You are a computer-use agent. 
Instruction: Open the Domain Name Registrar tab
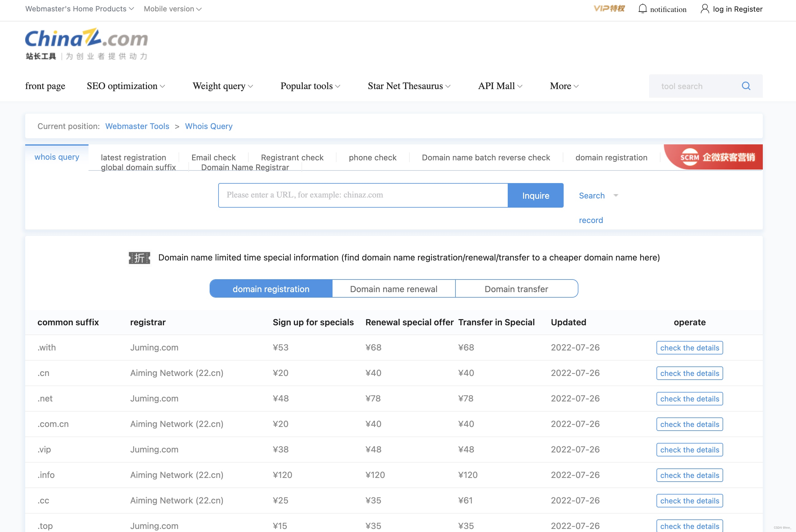(x=245, y=167)
